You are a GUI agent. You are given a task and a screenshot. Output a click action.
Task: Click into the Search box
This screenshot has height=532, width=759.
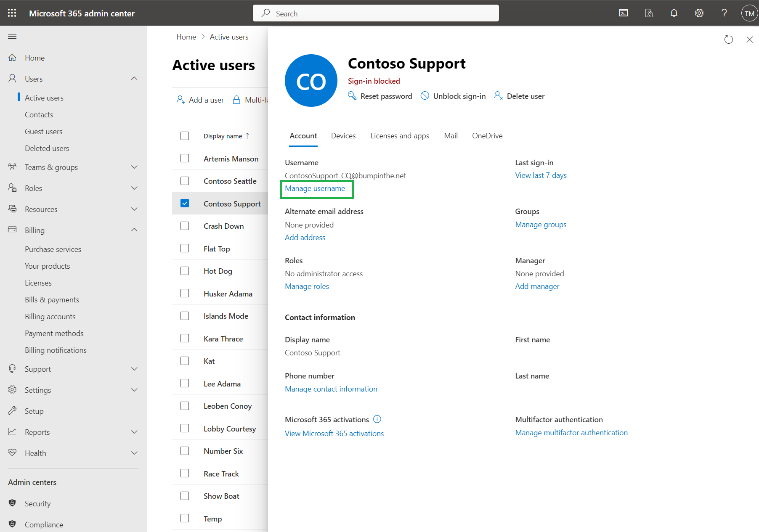coord(376,13)
